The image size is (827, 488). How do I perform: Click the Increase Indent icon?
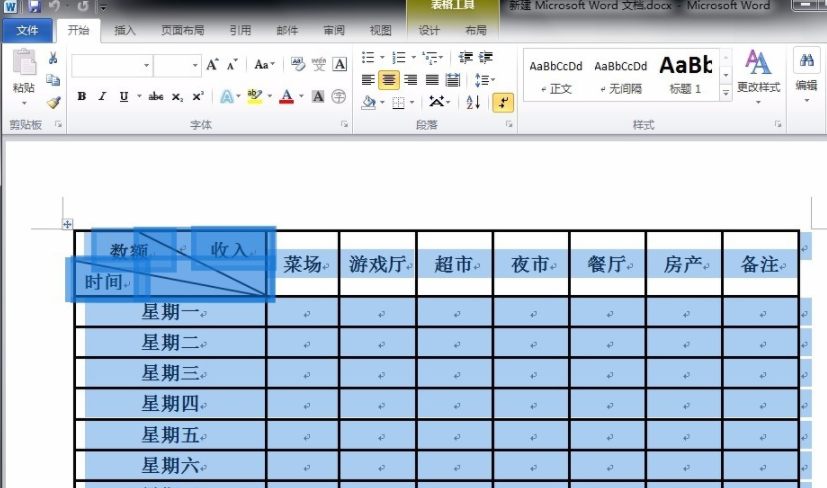coord(485,57)
